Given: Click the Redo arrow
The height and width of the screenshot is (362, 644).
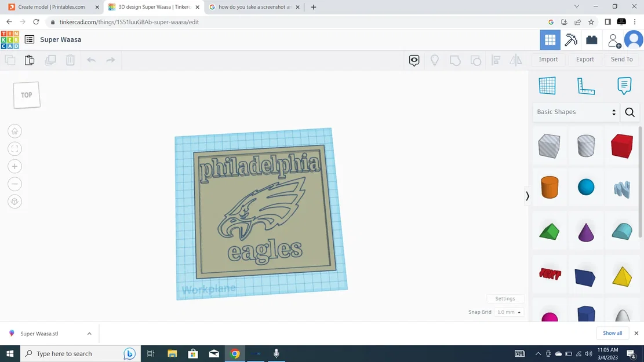Looking at the screenshot, I should tap(111, 60).
